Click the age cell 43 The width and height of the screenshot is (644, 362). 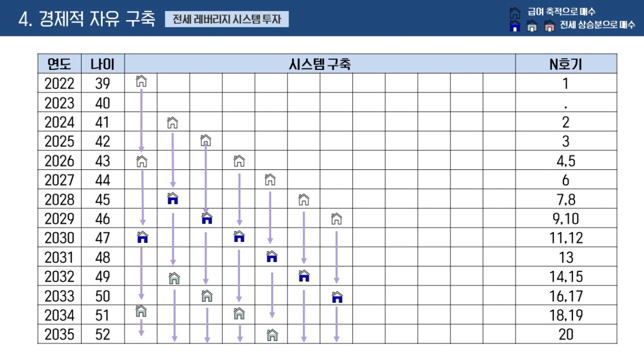103,161
